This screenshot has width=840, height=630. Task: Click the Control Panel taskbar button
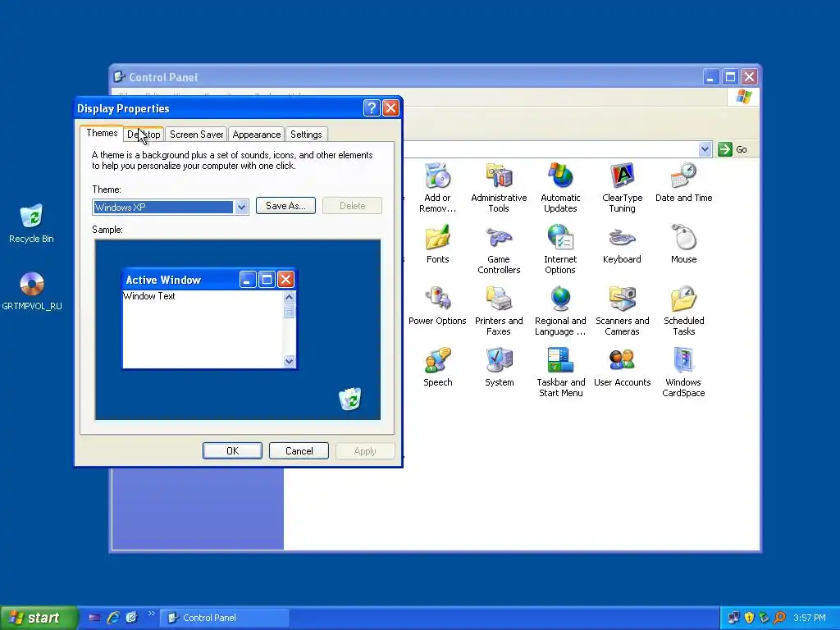coord(225,618)
